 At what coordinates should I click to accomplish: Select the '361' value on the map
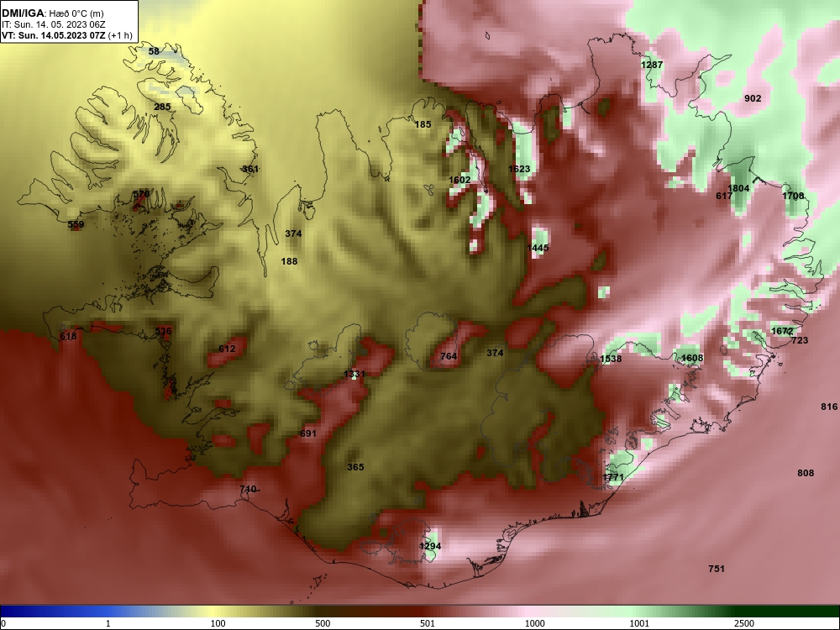[250, 169]
